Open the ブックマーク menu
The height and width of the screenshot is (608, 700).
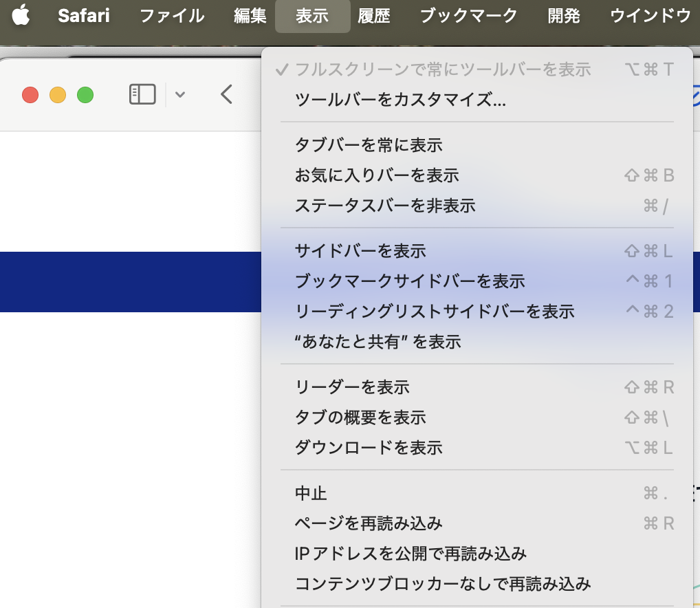click(x=468, y=16)
